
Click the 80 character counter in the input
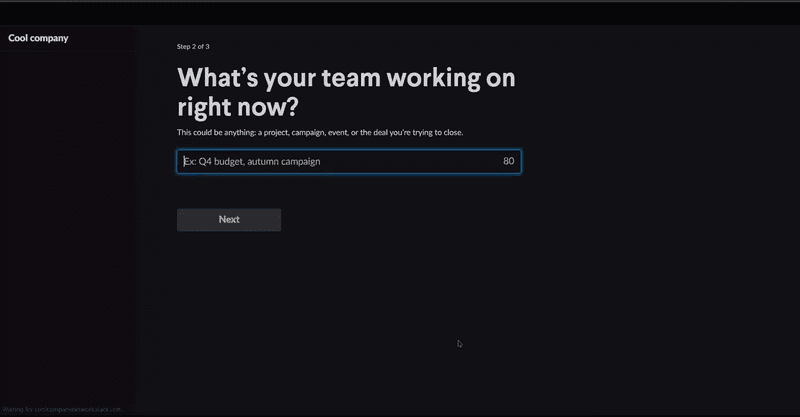[508, 161]
